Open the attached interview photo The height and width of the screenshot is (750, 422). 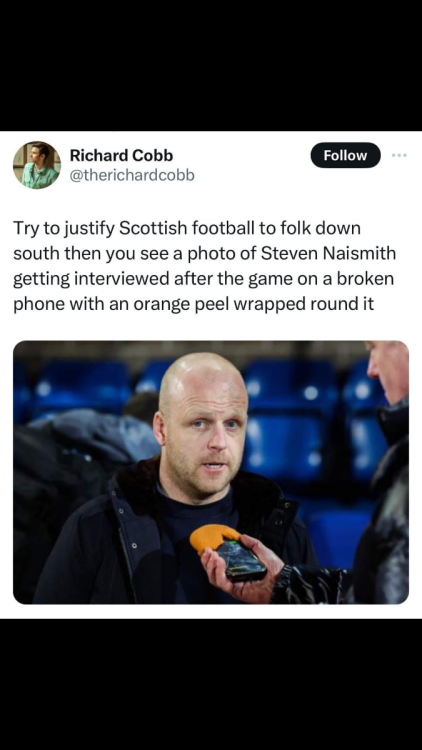(211, 472)
